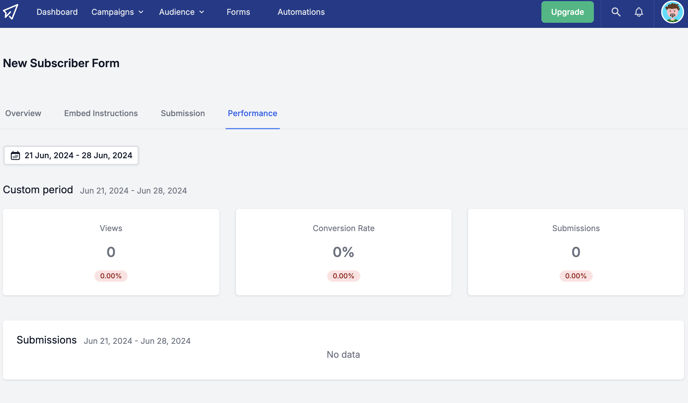
Task: Expand the Campaigns dropdown menu
Action: (x=117, y=12)
